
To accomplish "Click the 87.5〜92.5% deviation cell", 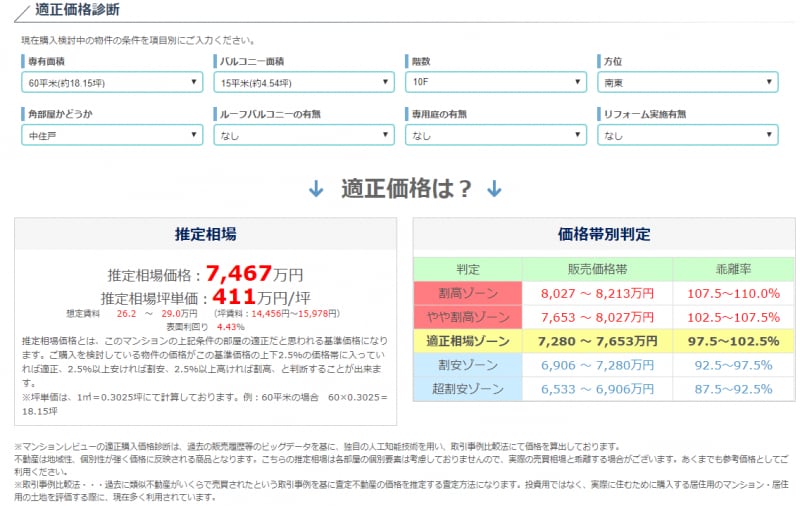I will [x=734, y=389].
